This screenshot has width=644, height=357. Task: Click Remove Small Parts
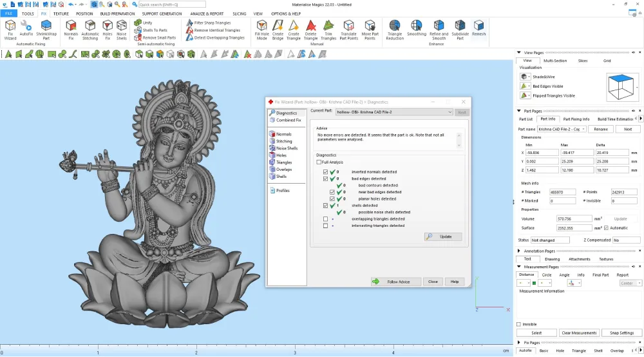[x=155, y=37]
